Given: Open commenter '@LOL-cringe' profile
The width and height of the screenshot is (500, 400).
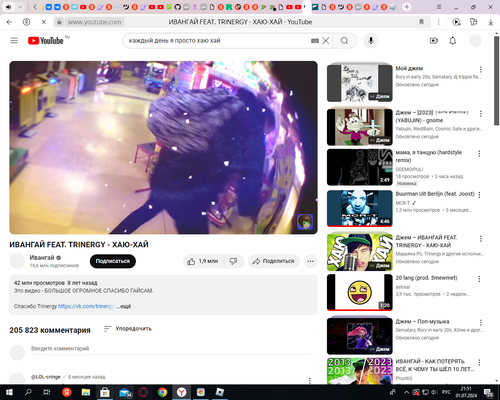Looking at the screenshot, I should tap(46, 377).
